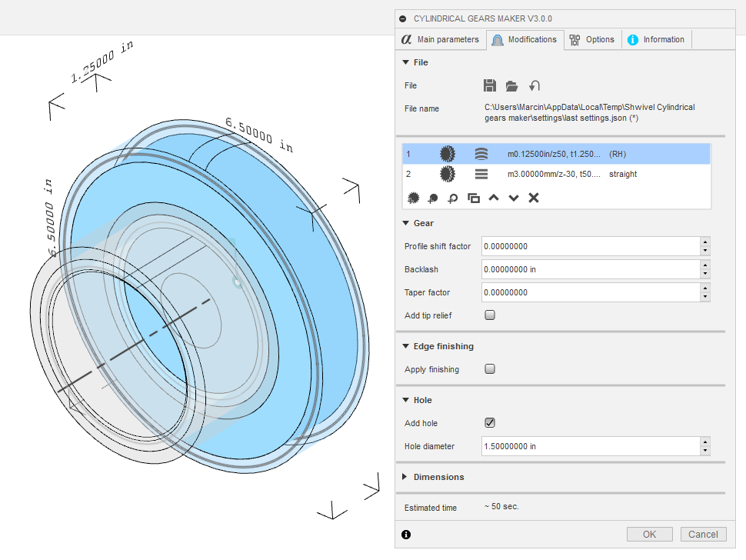Move selected gear down in list
This screenshot has height=560, width=746.
click(513, 198)
